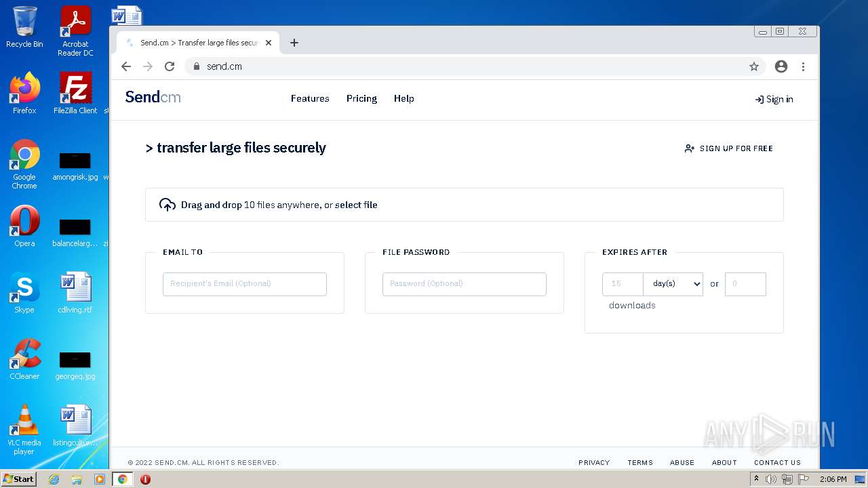Open the Pricing page
This screenshot has width=868, height=488.
(x=361, y=98)
